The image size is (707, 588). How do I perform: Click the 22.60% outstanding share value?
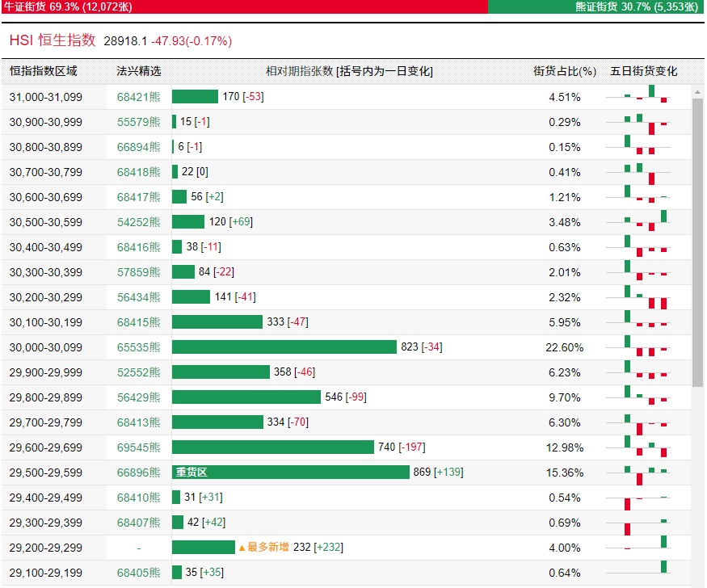(565, 347)
